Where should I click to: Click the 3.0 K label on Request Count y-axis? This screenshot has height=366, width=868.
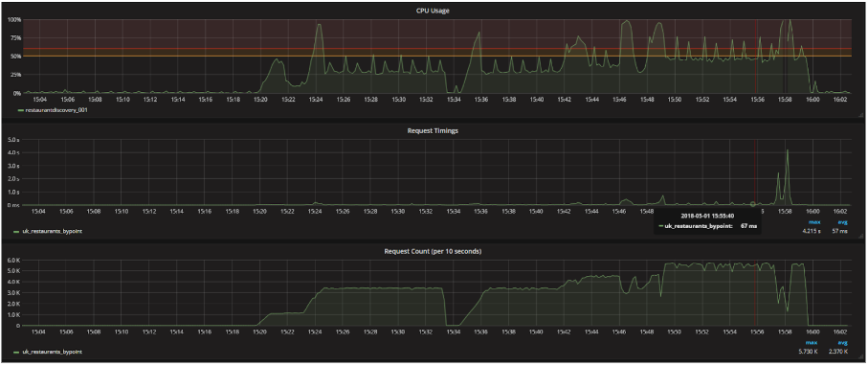pyautogui.click(x=14, y=293)
